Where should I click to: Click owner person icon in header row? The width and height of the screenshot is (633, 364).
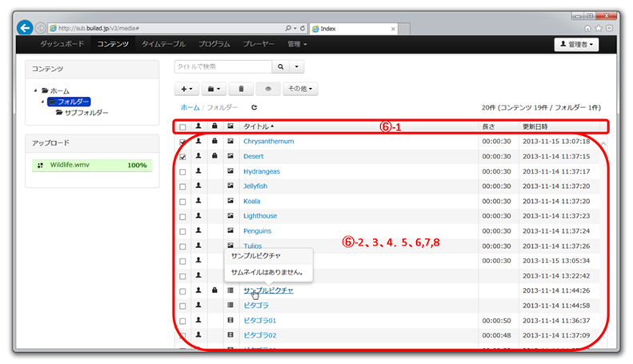[198, 126]
